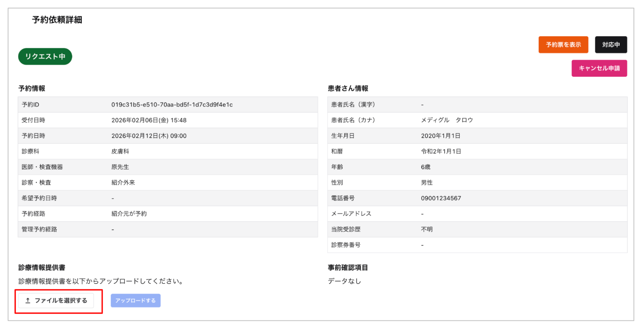
Task: Click the 原先生 doctor name cell
Action: tap(120, 167)
